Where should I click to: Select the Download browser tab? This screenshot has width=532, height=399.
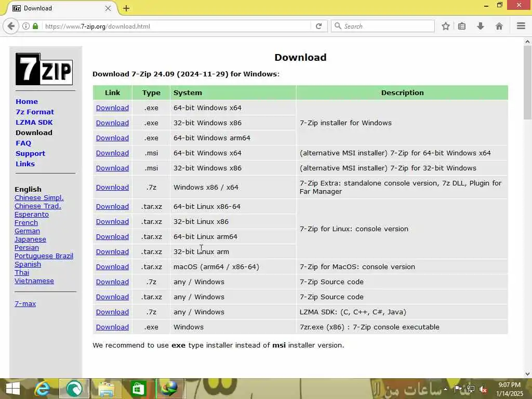point(61,8)
